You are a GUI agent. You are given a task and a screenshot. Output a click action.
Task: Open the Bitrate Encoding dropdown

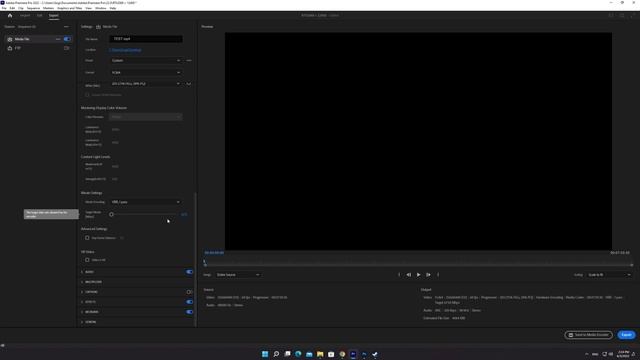(146, 202)
